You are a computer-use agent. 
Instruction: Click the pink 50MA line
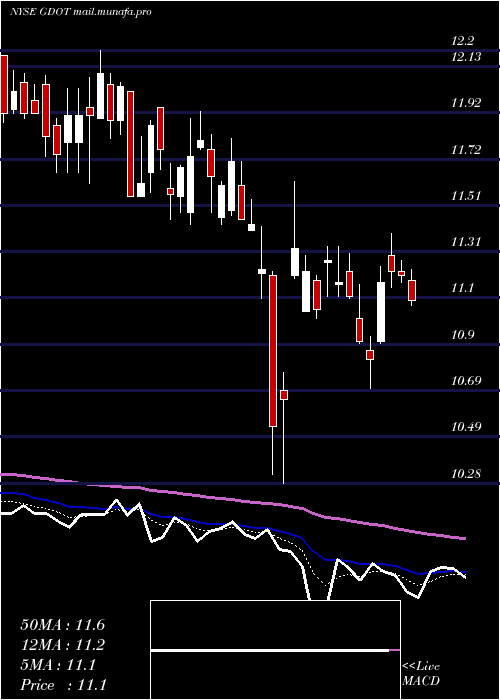[232, 501]
